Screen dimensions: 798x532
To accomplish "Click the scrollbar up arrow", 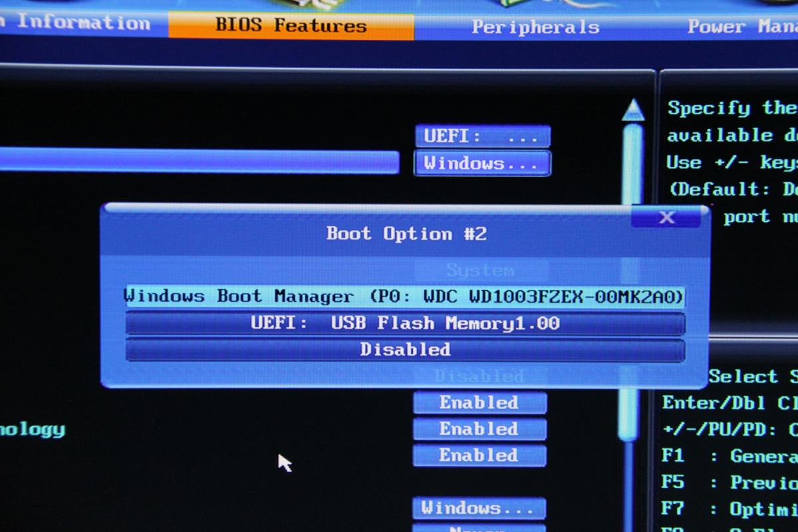I will click(632, 110).
